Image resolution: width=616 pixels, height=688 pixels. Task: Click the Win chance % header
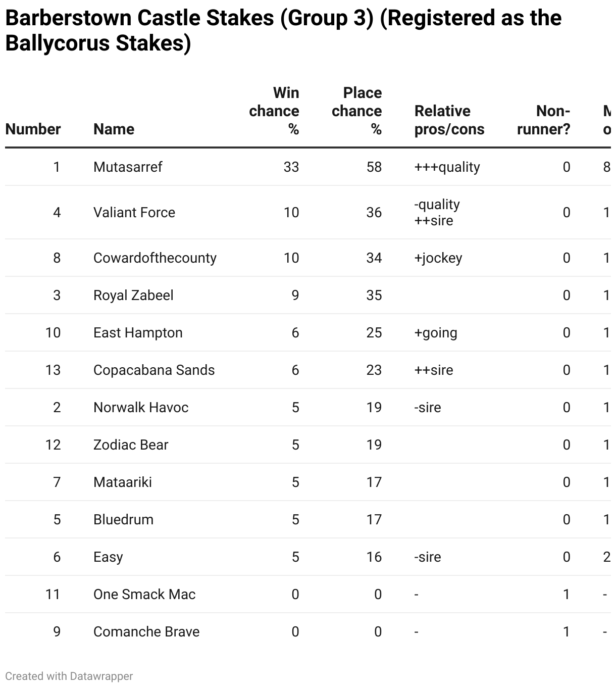pos(274,111)
